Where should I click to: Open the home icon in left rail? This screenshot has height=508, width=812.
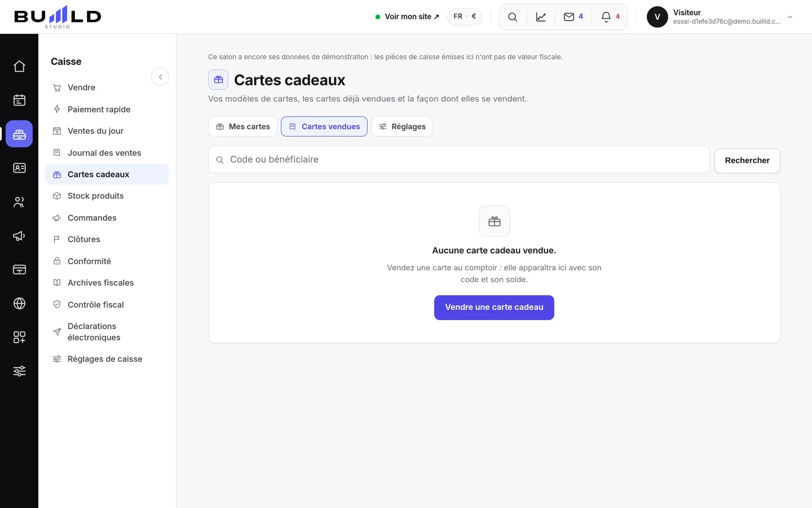19,67
